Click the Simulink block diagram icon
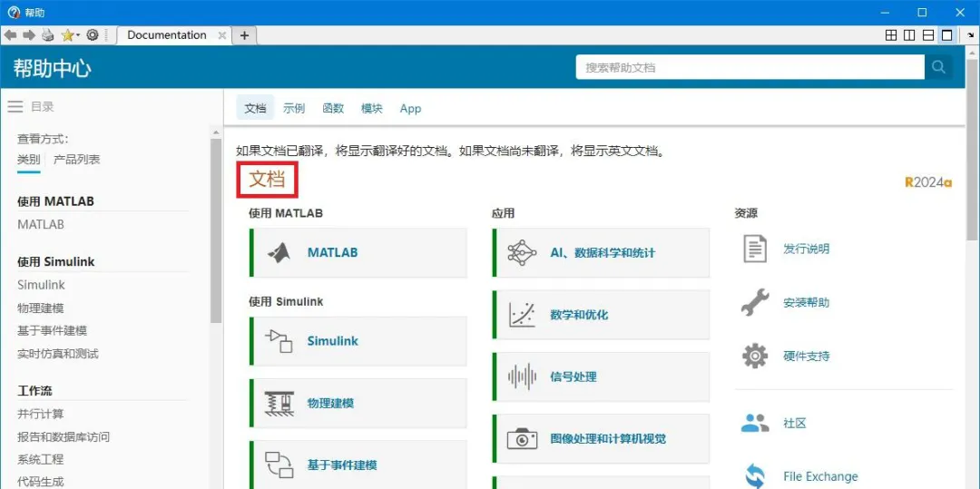The image size is (980, 489). [x=279, y=341]
